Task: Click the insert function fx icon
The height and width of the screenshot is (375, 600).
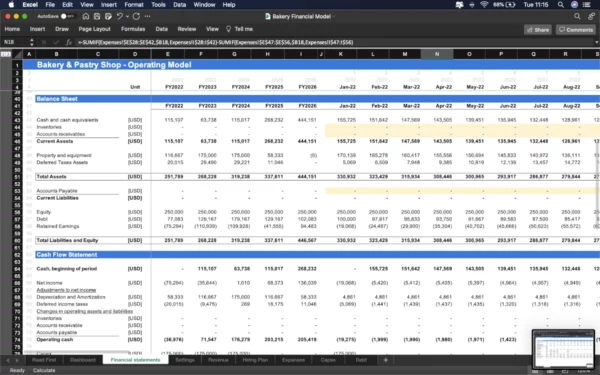Action: coord(68,42)
